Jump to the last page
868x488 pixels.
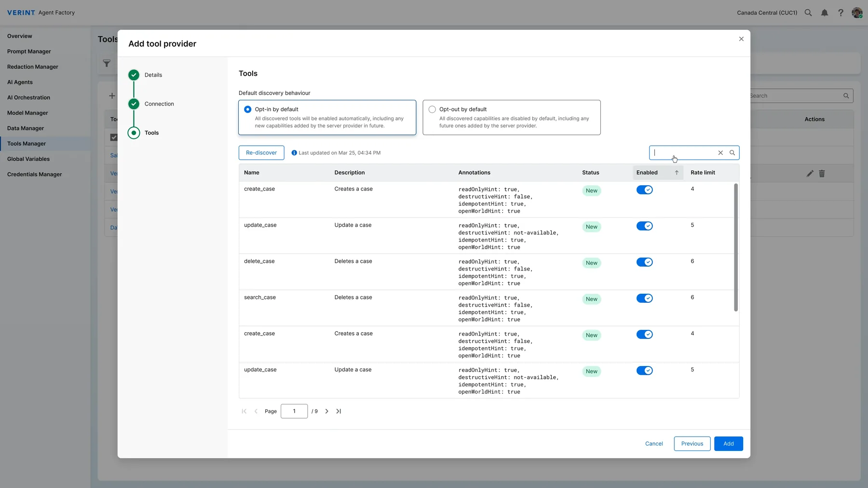[339, 411]
